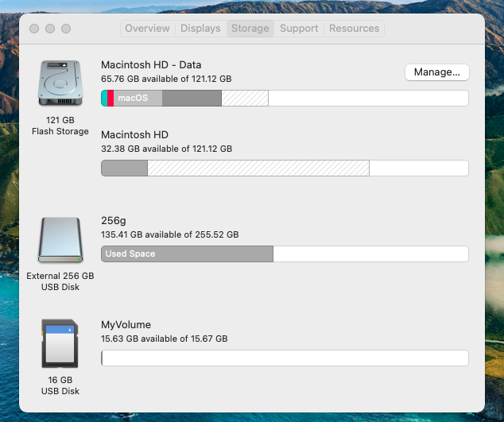Click '32.38 GB available of 121.12 GB'
This screenshot has height=422, width=504.
tap(166, 149)
